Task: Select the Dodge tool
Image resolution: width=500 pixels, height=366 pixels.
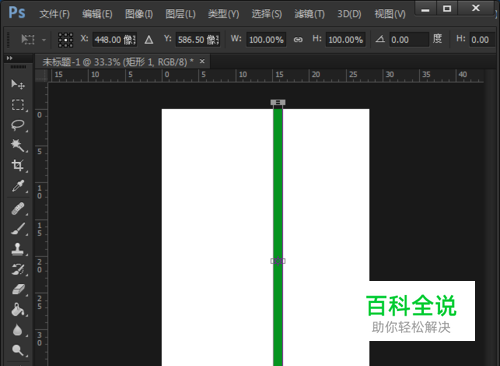Action: click(x=18, y=350)
